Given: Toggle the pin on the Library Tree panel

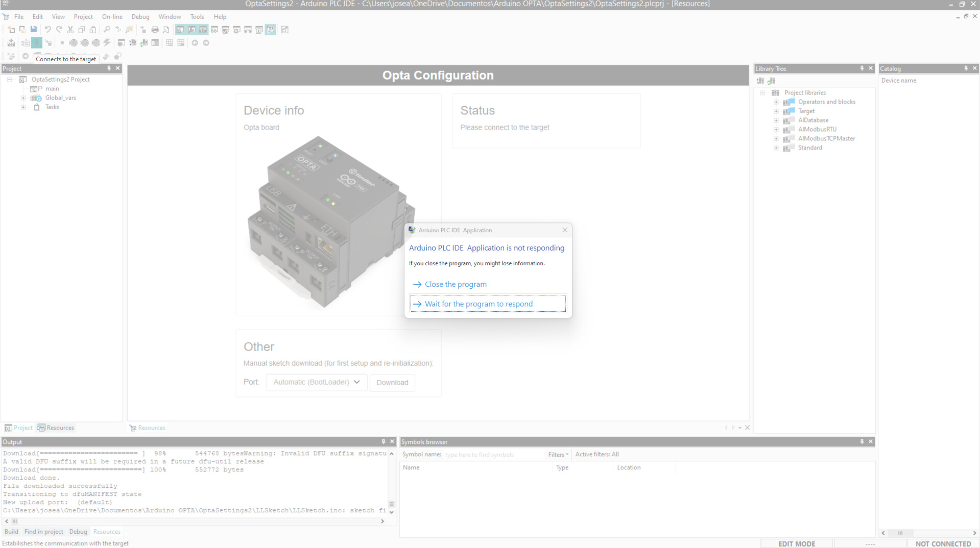Looking at the screenshot, I should click(x=862, y=68).
